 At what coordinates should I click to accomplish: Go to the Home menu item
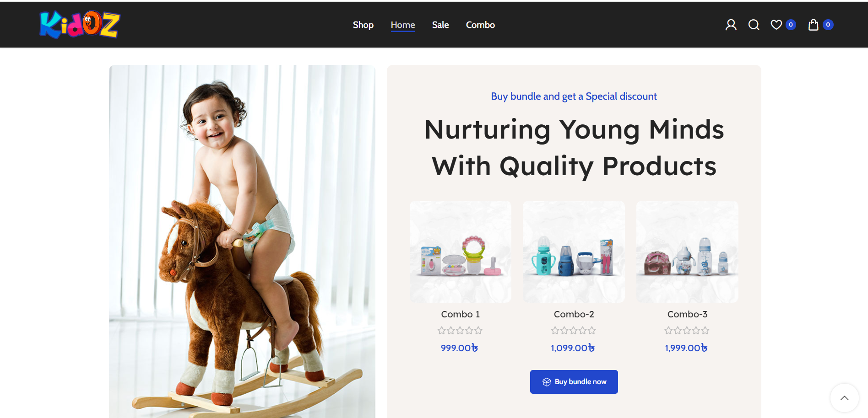coord(403,25)
